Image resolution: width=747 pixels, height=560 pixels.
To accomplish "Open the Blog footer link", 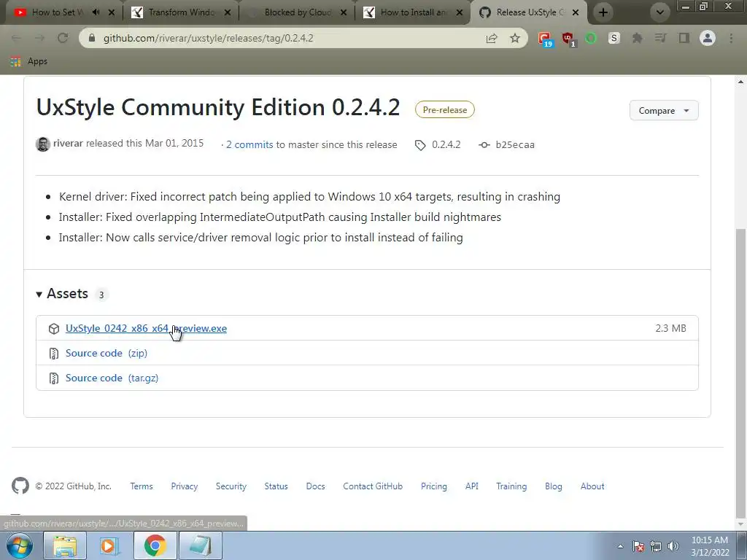I will tap(554, 486).
